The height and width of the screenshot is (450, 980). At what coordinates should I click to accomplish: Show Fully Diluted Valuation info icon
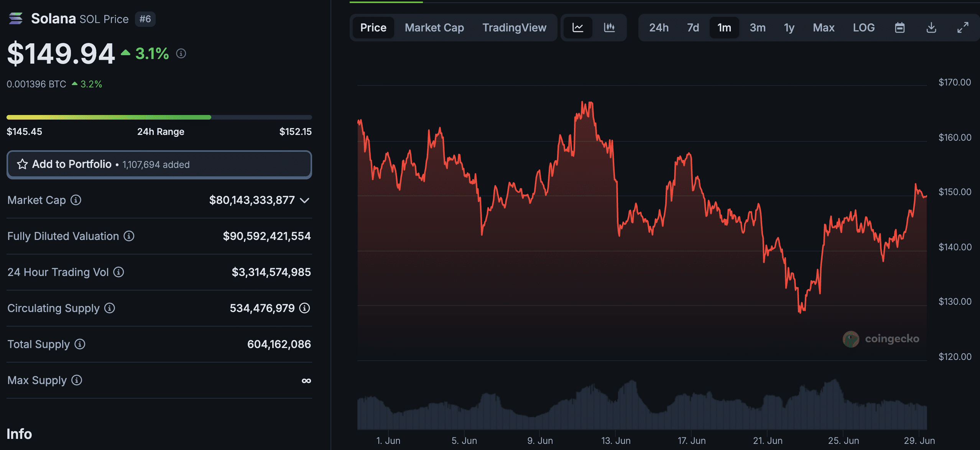[129, 236]
